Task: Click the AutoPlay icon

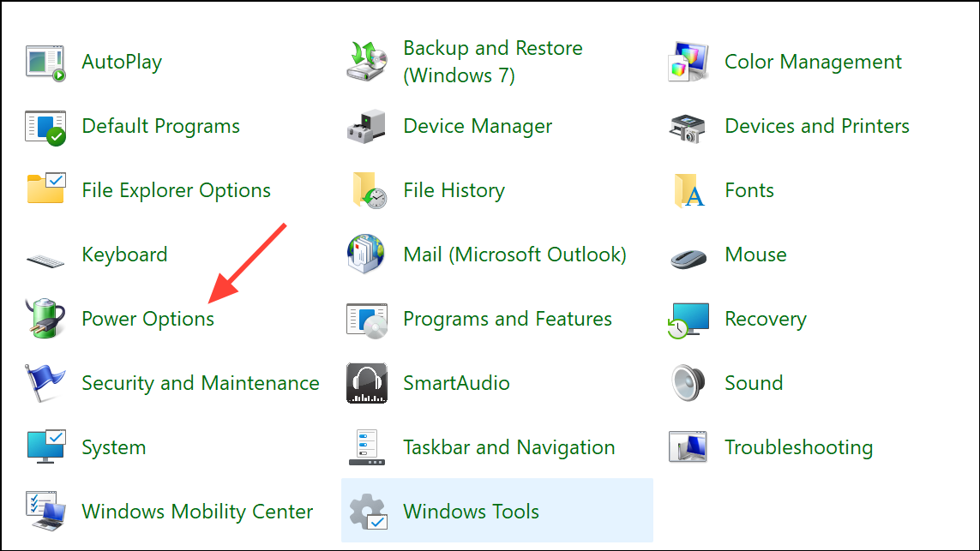Action: click(45, 63)
